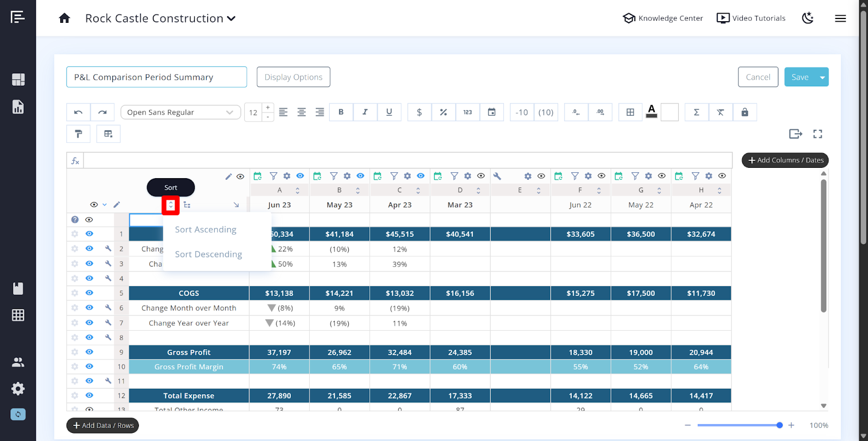Image resolution: width=868 pixels, height=441 pixels.
Task: Open filter for column A
Action: (273, 176)
